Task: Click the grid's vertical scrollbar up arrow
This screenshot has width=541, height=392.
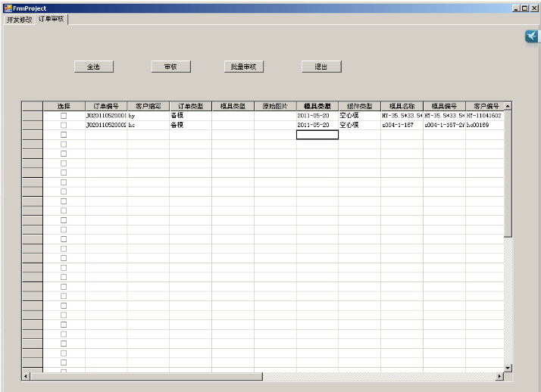Action: [x=508, y=106]
